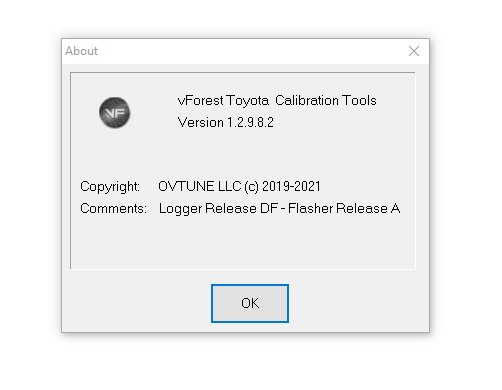Click the Flasher Release A text
This screenshot has width=502, height=390.
tap(344, 209)
